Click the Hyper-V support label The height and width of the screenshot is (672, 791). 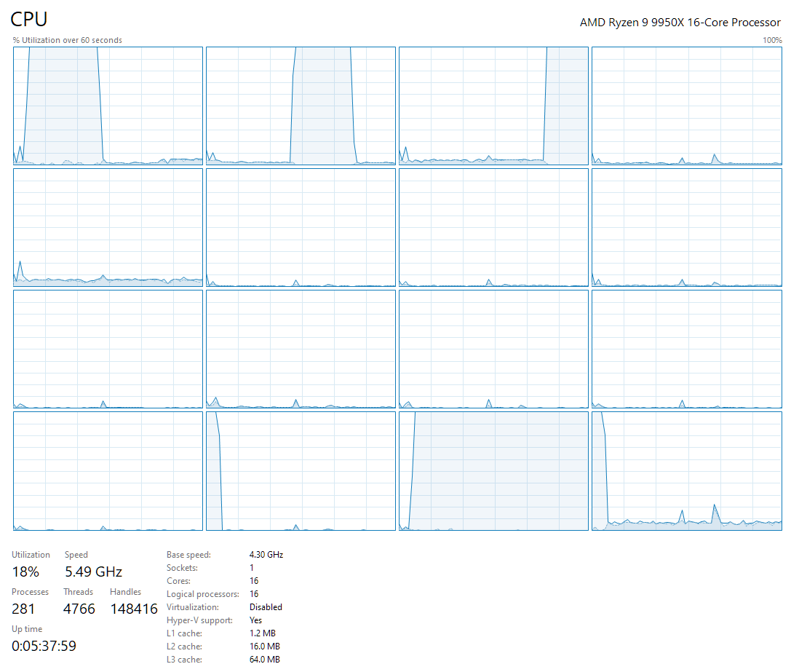click(200, 620)
